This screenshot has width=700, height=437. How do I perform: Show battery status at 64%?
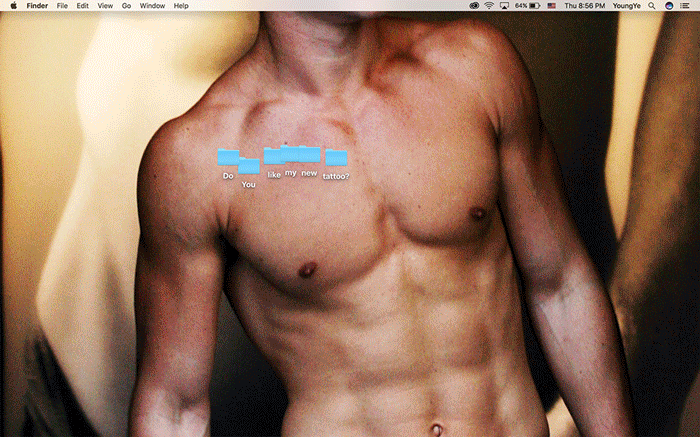pos(528,6)
